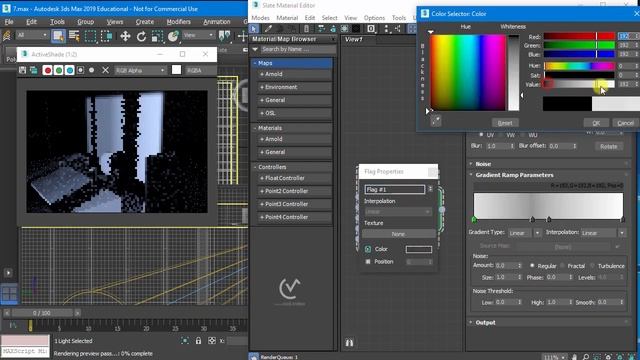The image size is (640, 360).
Task: Open the Material menu in Slate editor
Action: click(287, 18)
